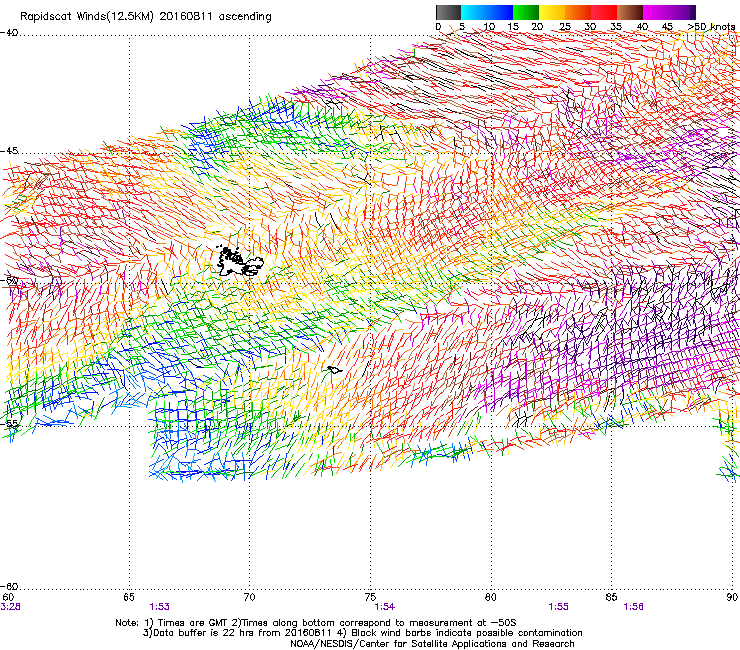Click the '75' longitude label
Image resolution: width=740 pixels, height=650 pixels.
point(370,597)
